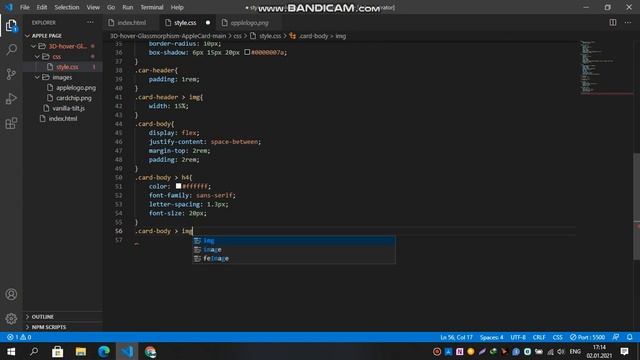Click the Split Editor Right icon
This screenshot has height=360, width=640.
click(613, 22)
